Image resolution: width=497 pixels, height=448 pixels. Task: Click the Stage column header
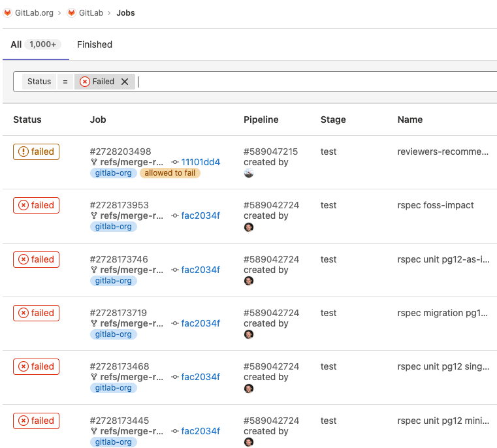tap(333, 120)
